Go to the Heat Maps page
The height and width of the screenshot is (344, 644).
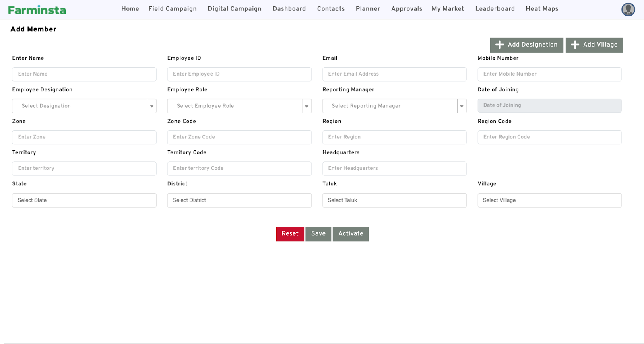pyautogui.click(x=542, y=9)
